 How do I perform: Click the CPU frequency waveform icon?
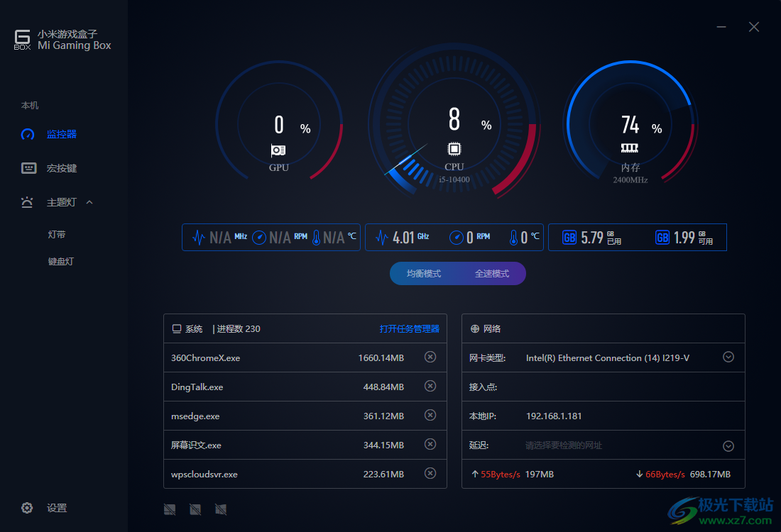382,238
